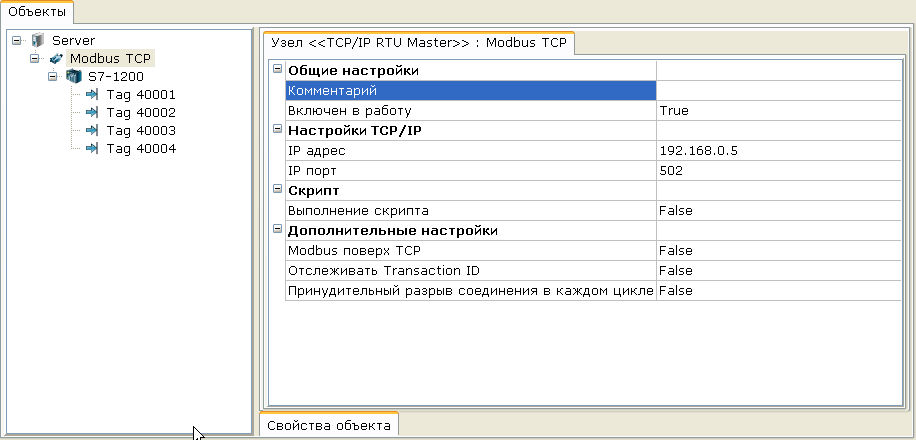916x440 pixels.
Task: Click the Настройки TCP/IP header text
Action: pos(353,130)
